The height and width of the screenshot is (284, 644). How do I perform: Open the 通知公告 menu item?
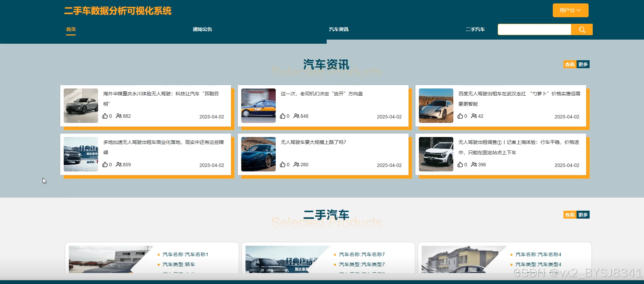202,29
